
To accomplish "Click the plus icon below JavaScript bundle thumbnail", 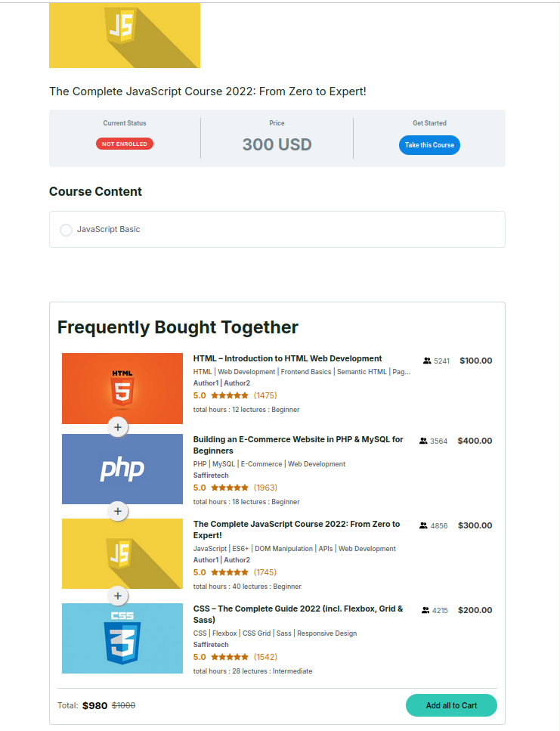I will (117, 596).
